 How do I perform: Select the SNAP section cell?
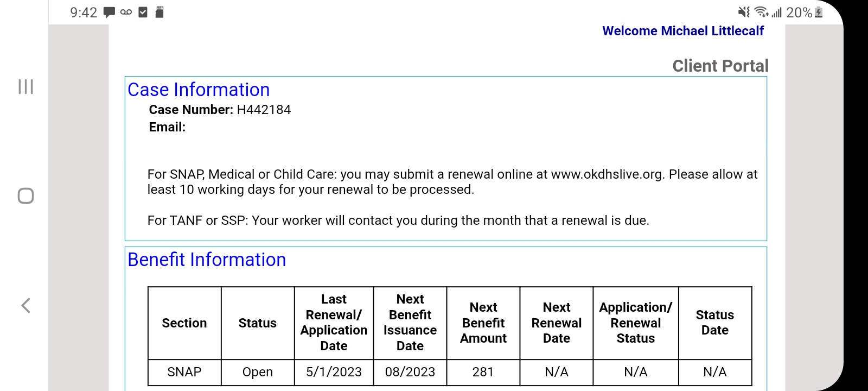coord(184,372)
